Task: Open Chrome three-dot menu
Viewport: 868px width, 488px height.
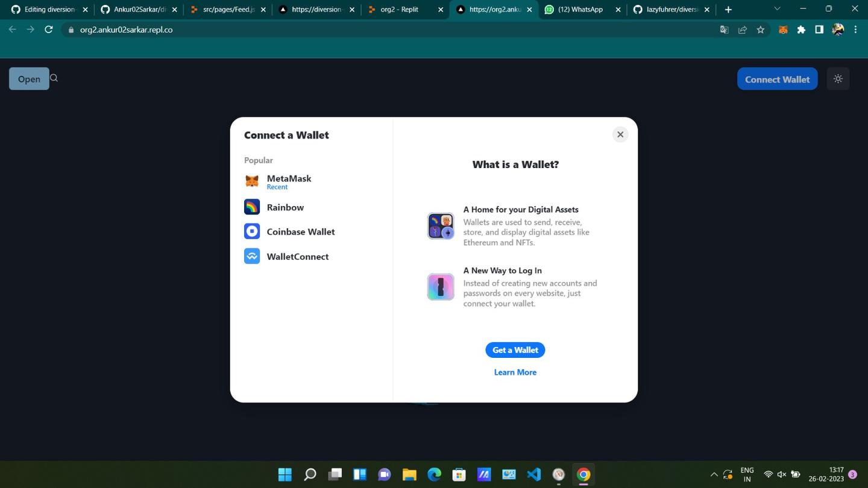Action: (855, 30)
